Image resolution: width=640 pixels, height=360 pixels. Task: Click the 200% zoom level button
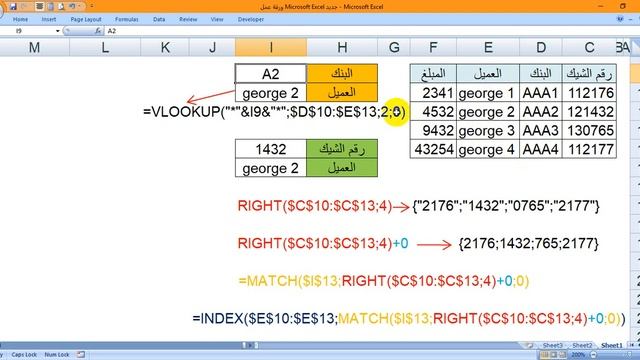click(x=578, y=355)
